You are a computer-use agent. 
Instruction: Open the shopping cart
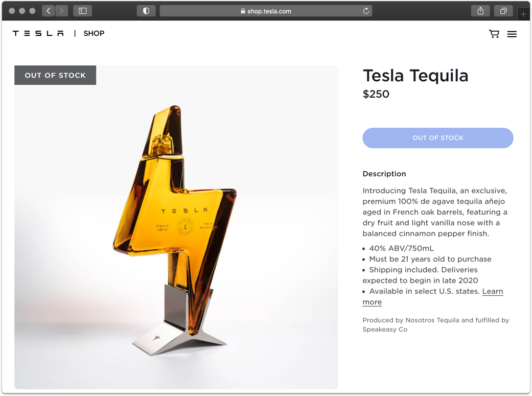pyautogui.click(x=494, y=34)
